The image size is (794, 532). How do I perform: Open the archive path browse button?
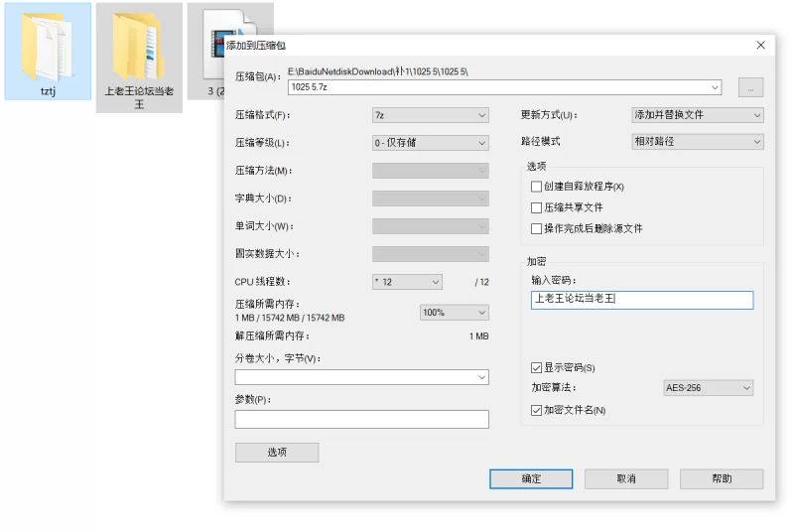click(750, 87)
